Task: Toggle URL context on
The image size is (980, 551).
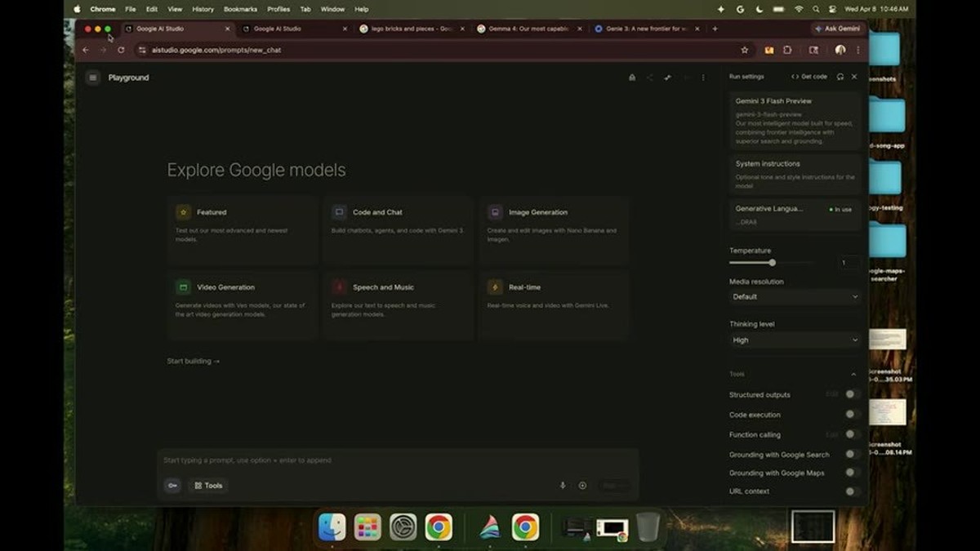Action: pos(853,491)
